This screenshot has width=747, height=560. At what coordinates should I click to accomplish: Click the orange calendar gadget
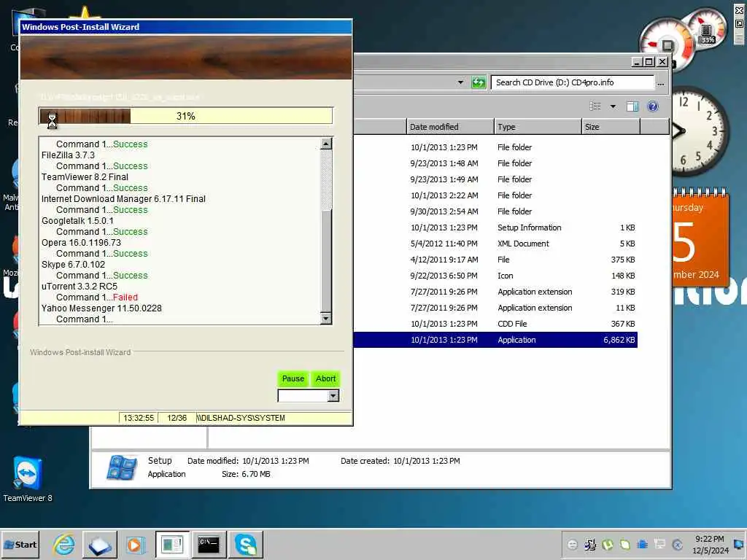(700, 238)
